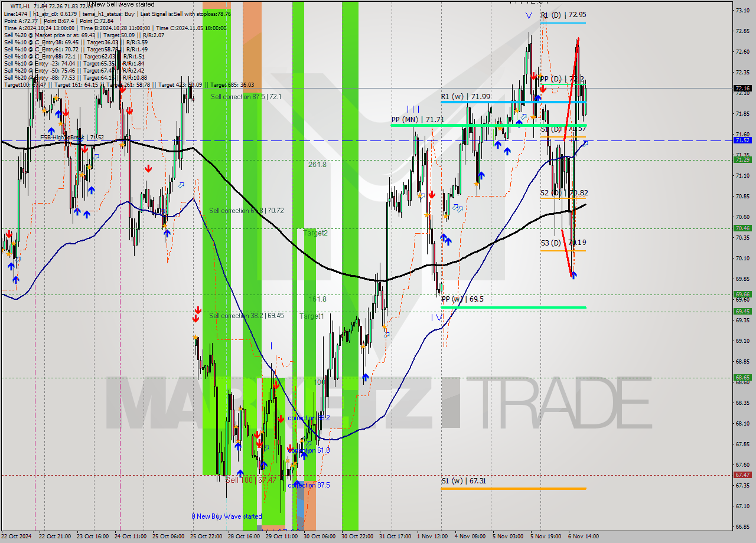Click the green 68.65 price tag
Viewport: 756px width, 543px height.
click(742, 377)
